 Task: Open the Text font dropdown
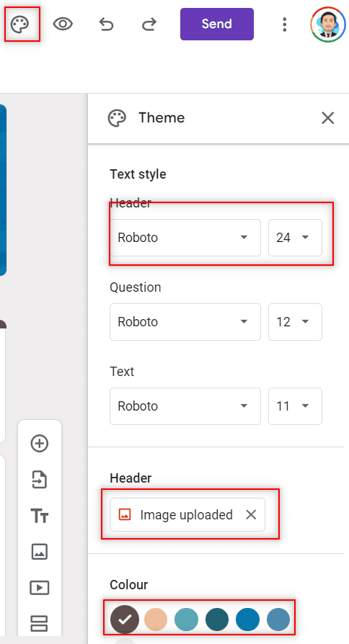click(x=185, y=406)
